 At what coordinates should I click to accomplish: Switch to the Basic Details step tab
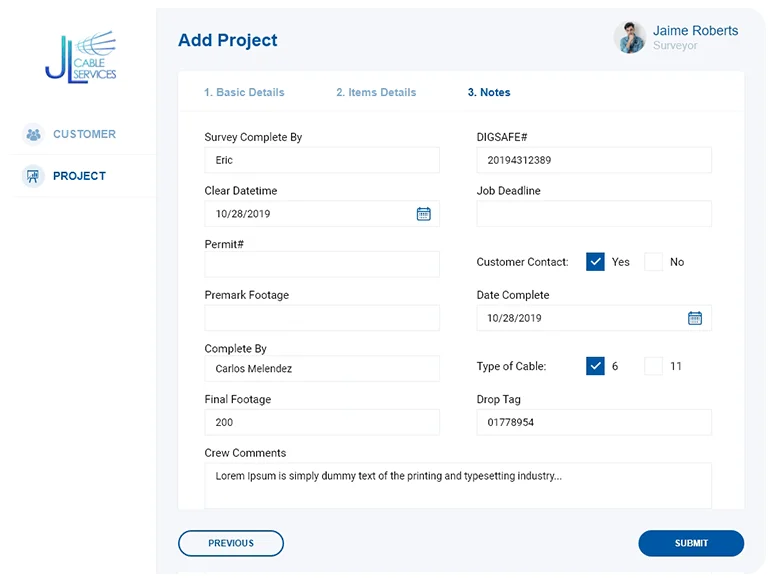click(244, 92)
